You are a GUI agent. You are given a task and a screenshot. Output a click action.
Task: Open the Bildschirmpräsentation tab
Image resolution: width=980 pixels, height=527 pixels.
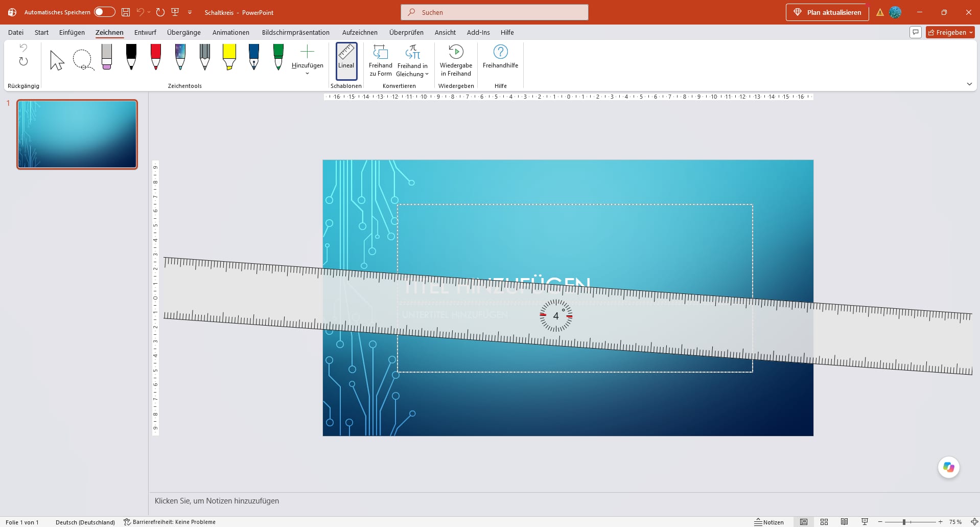(x=296, y=32)
